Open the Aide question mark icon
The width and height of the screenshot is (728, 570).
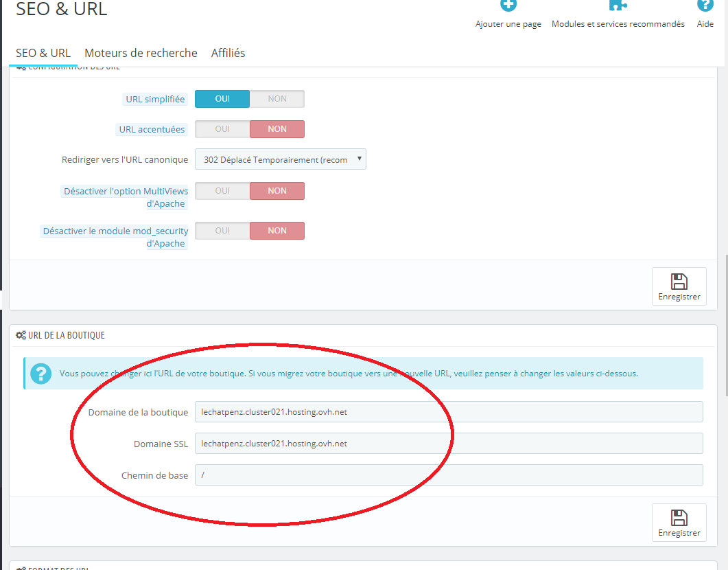tap(705, 5)
